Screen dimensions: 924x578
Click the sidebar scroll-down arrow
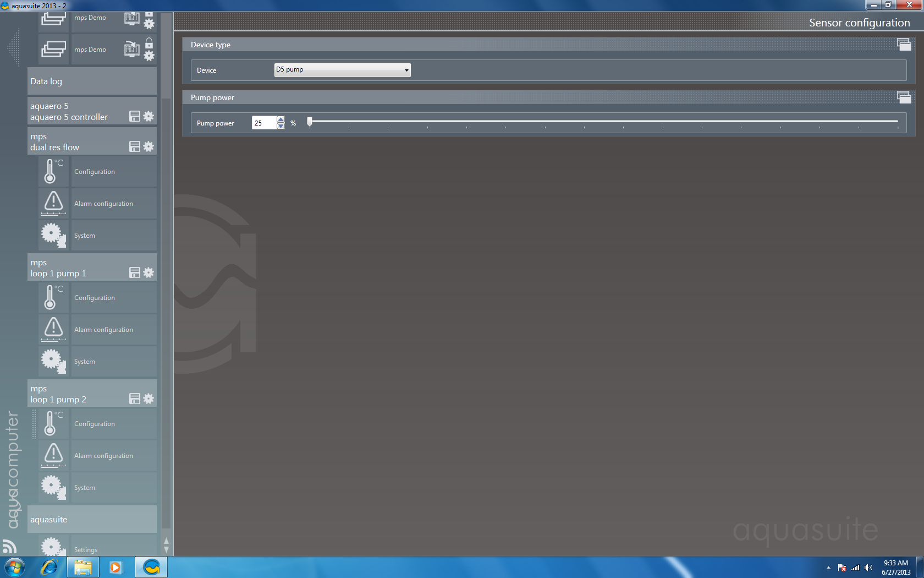click(166, 549)
